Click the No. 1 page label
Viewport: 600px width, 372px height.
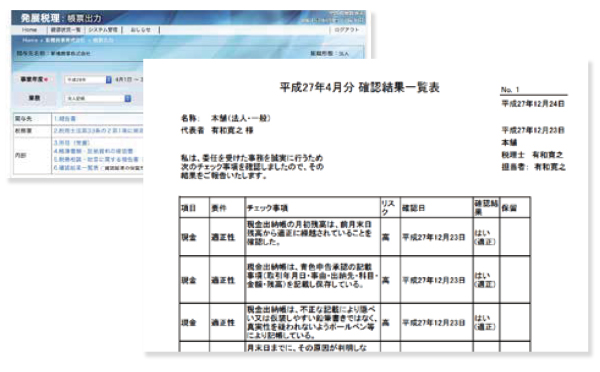(x=510, y=90)
